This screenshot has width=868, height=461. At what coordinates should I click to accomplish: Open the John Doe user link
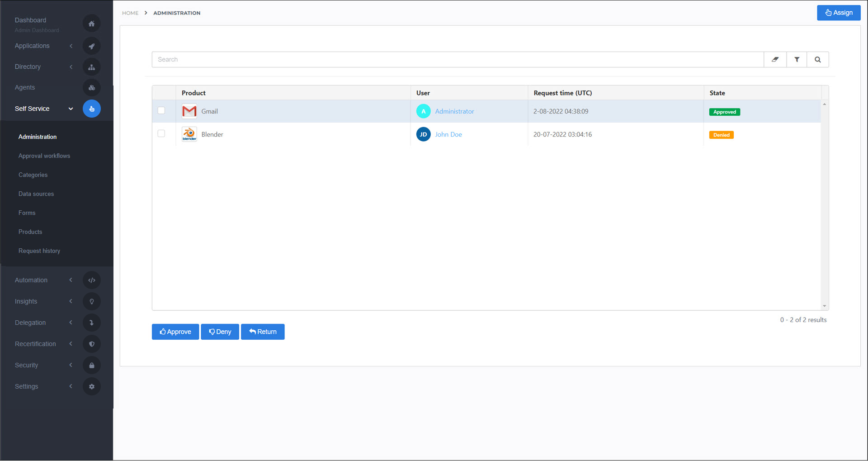448,134
